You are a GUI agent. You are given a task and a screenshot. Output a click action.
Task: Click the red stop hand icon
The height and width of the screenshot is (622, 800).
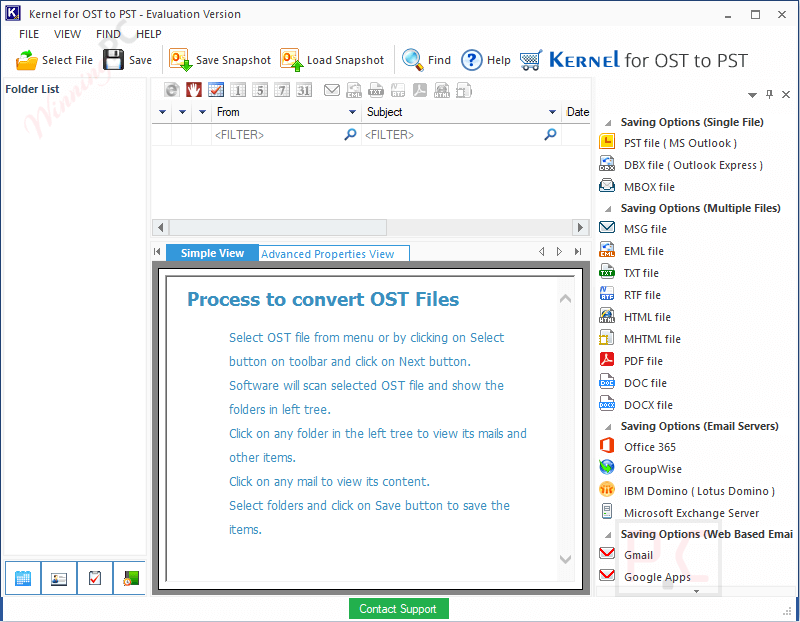pyautogui.click(x=193, y=90)
